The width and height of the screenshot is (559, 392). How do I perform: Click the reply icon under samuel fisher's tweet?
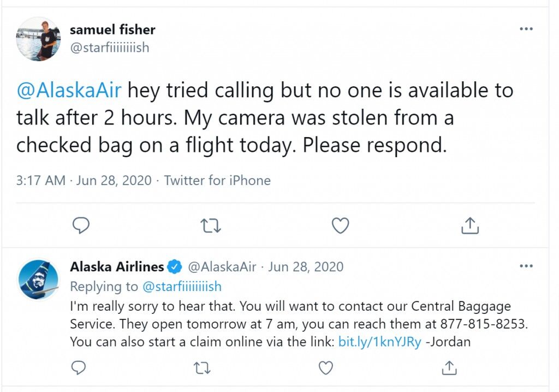coord(81,225)
